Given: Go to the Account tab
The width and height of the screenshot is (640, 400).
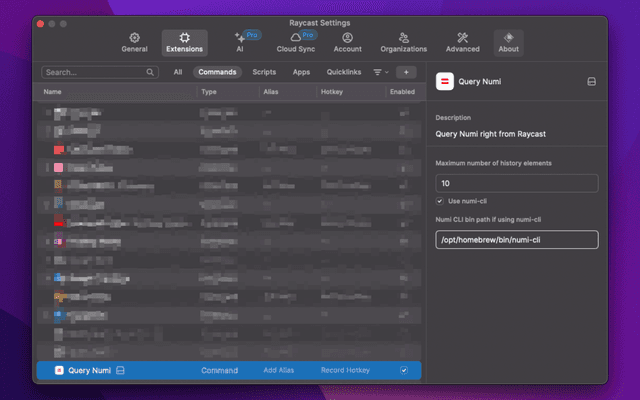Looking at the screenshot, I should coord(347,42).
